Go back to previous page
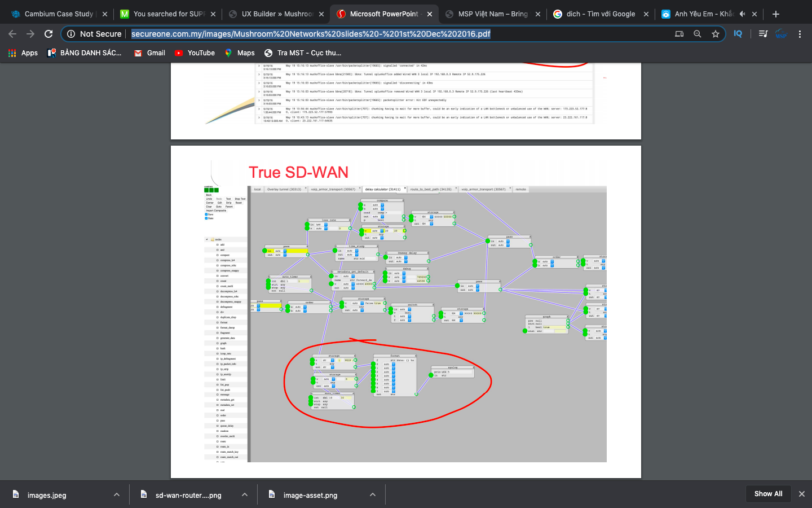Viewport: 812px width, 508px height. [12, 34]
